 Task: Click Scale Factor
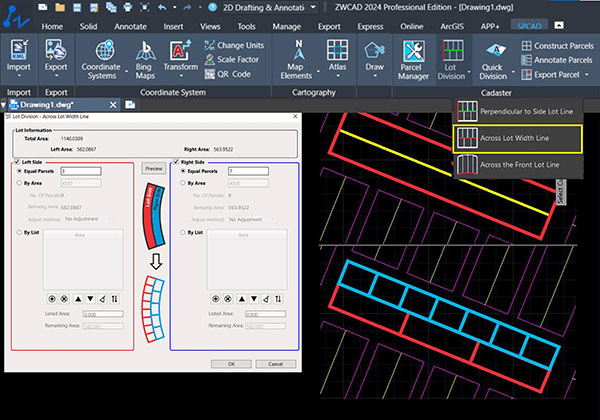point(232,59)
